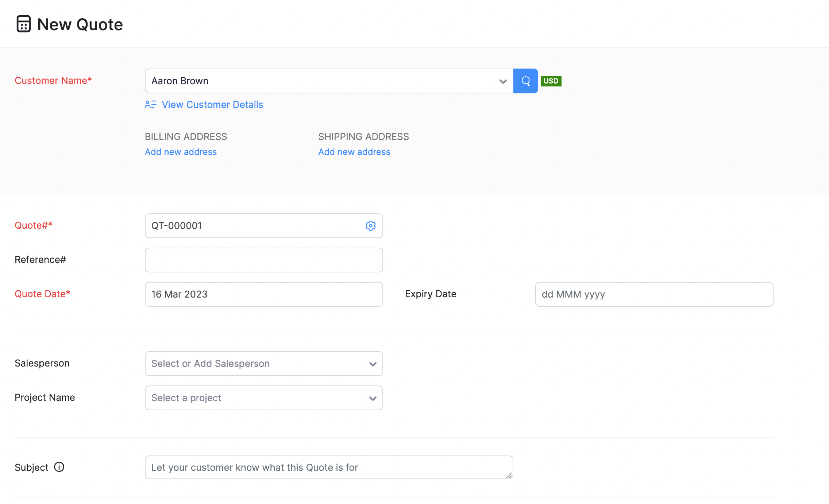Click the Salesperson chevron arrow
The width and height of the screenshot is (829, 504).
[x=373, y=364]
